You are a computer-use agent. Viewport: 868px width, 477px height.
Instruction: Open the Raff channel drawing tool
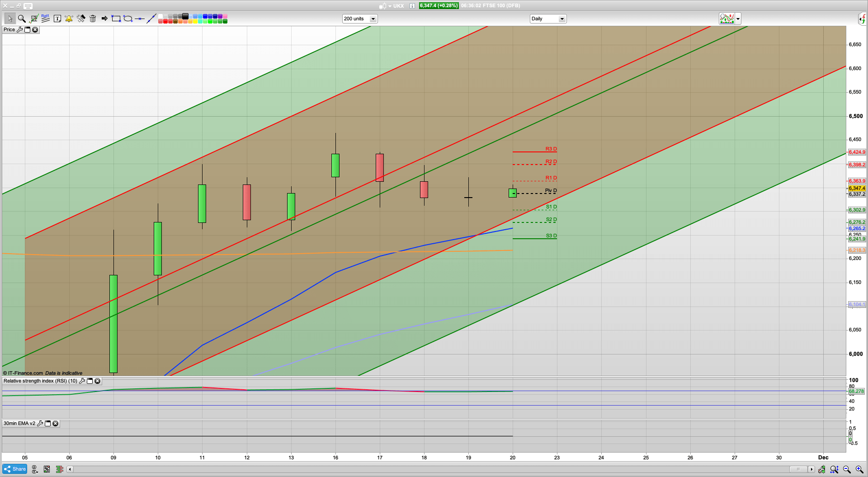[45, 18]
